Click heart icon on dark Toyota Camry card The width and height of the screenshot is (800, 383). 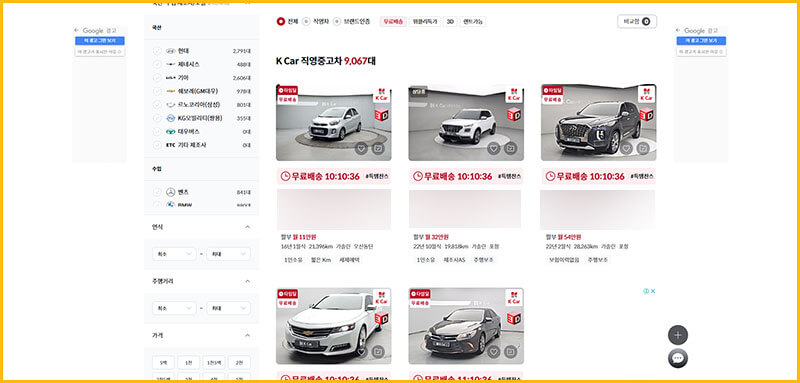click(x=493, y=352)
